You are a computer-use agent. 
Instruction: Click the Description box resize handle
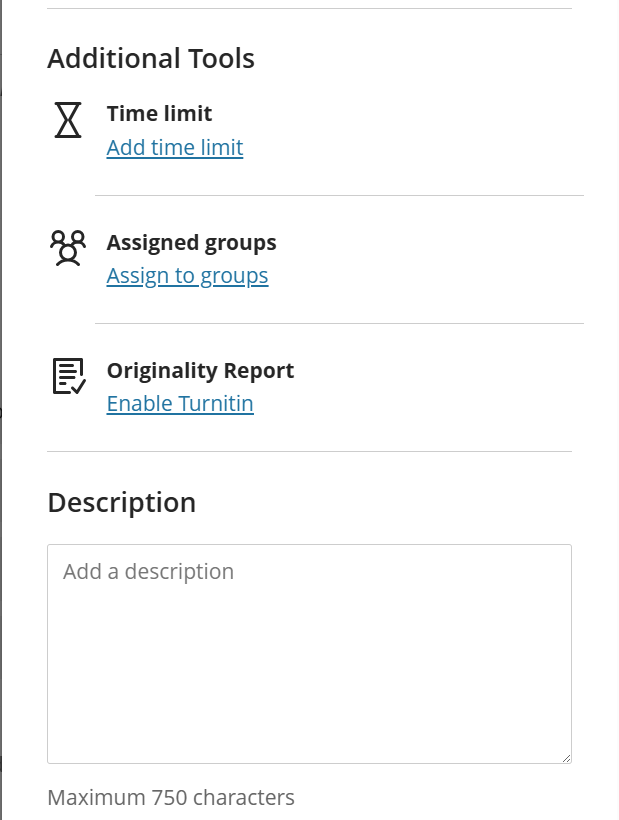(x=565, y=757)
